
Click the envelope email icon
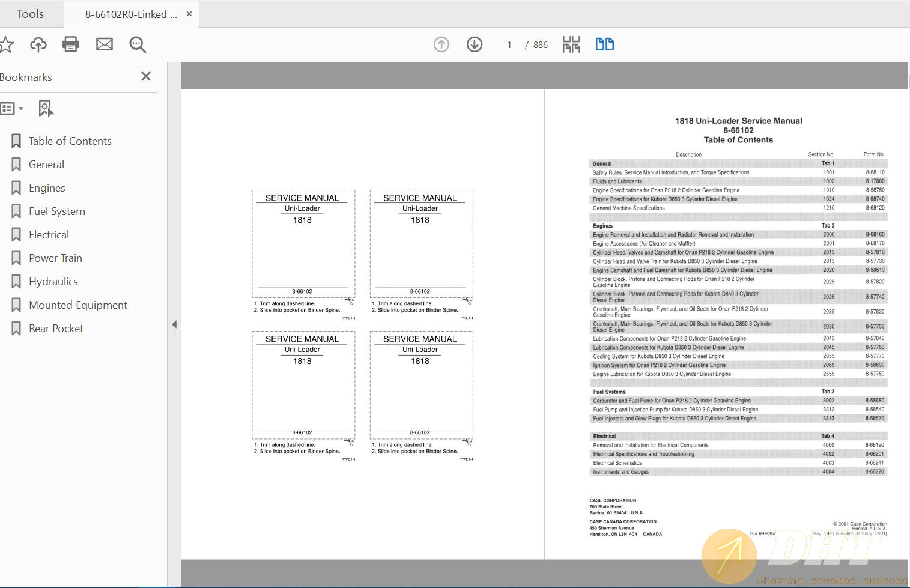[105, 44]
